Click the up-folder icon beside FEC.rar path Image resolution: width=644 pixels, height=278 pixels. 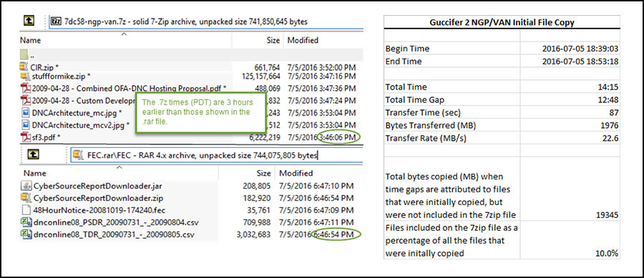(x=34, y=154)
